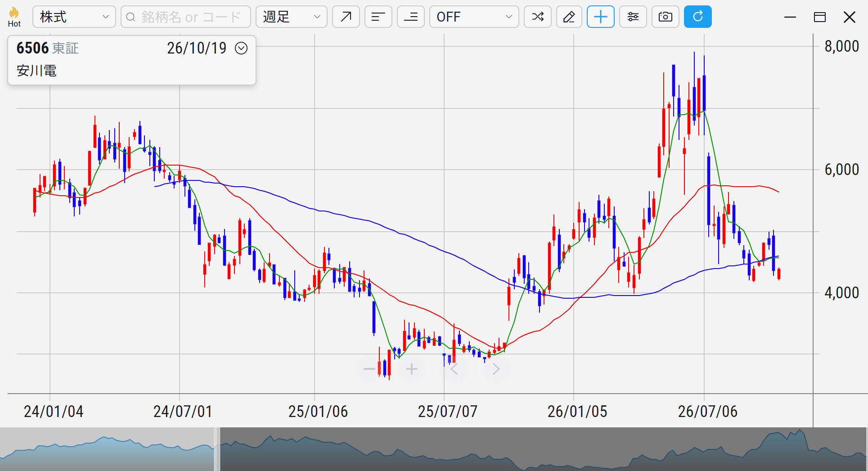
Task: Refresh the chart with the blue reload button
Action: tap(697, 17)
